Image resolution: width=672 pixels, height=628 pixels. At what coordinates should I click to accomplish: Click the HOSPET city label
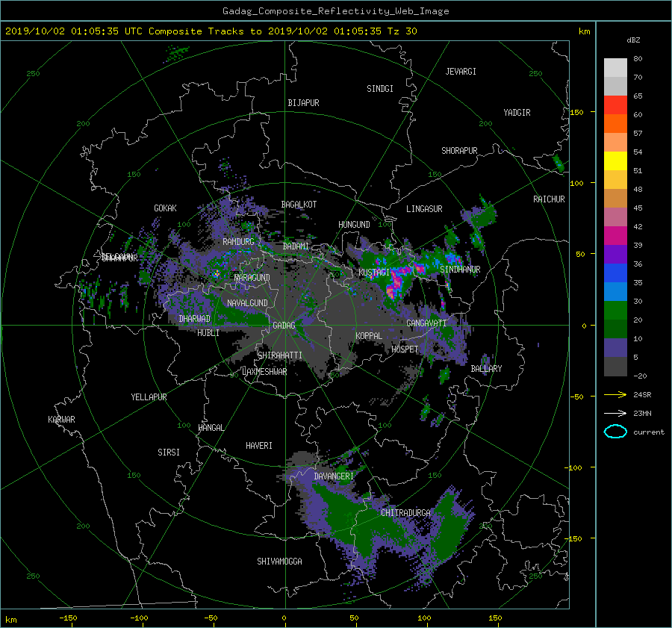coord(405,349)
